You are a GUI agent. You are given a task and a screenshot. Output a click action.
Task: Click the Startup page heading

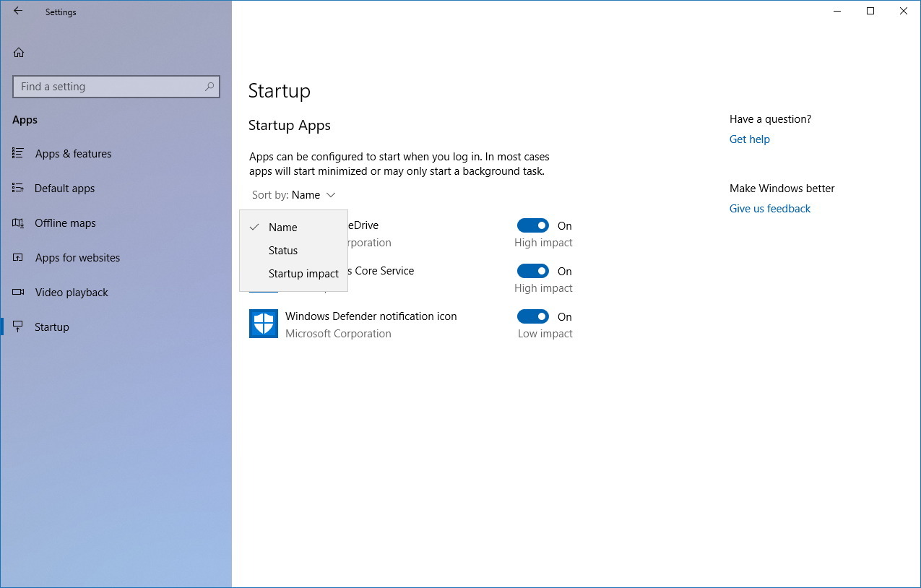click(279, 91)
